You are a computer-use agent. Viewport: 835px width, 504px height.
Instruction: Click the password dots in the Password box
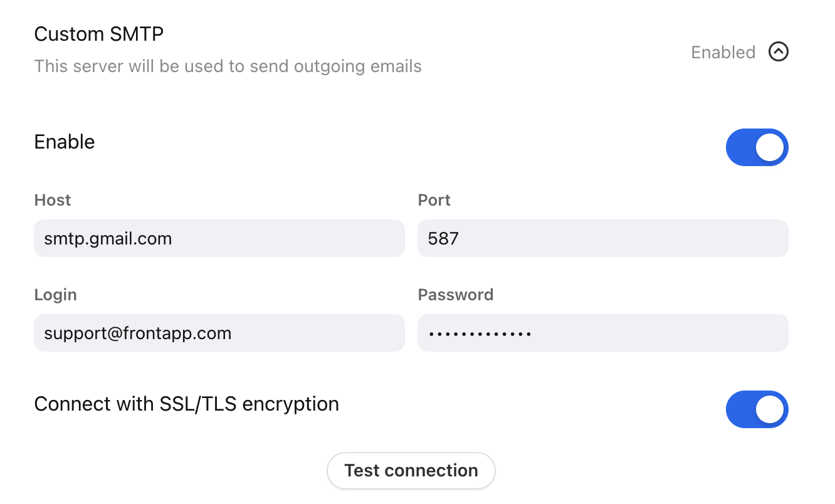pyautogui.click(x=480, y=334)
